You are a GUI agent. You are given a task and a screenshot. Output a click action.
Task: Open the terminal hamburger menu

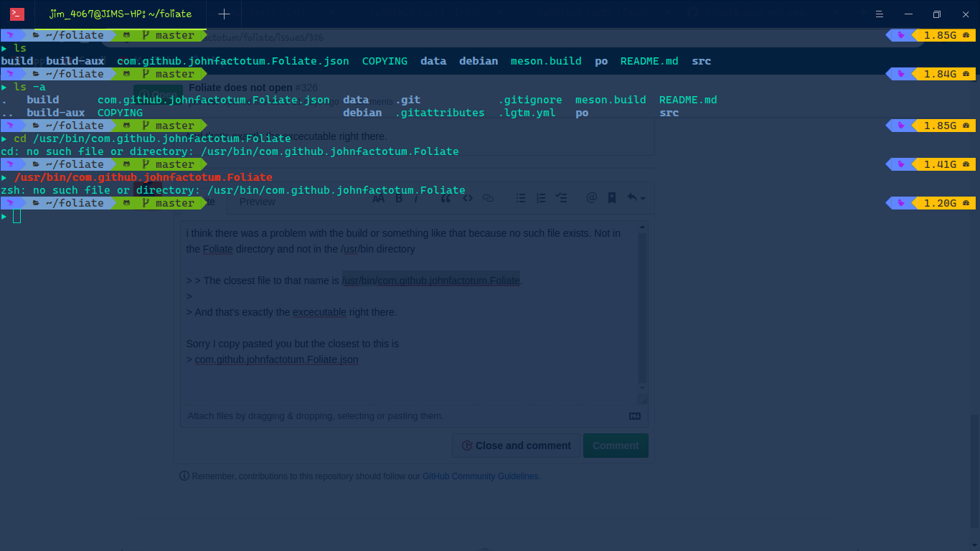coord(879,14)
